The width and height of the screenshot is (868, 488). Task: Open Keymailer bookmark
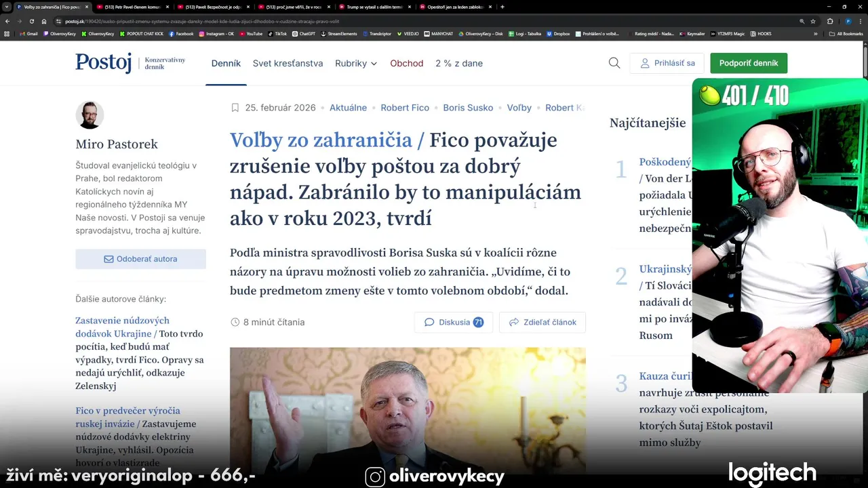point(692,33)
